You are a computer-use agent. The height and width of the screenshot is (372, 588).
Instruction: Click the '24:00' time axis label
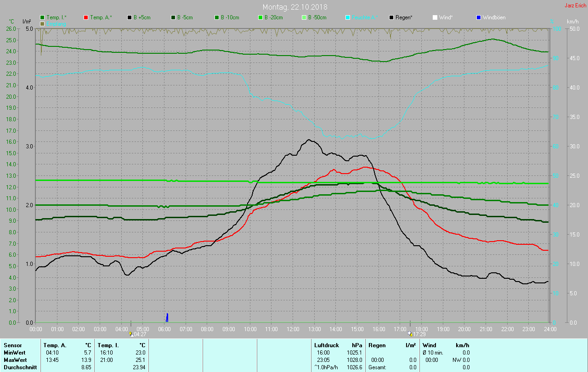tap(550, 329)
